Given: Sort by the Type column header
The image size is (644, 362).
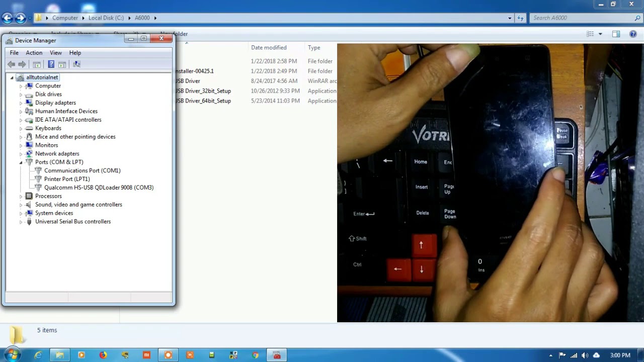Looking at the screenshot, I should [x=314, y=48].
